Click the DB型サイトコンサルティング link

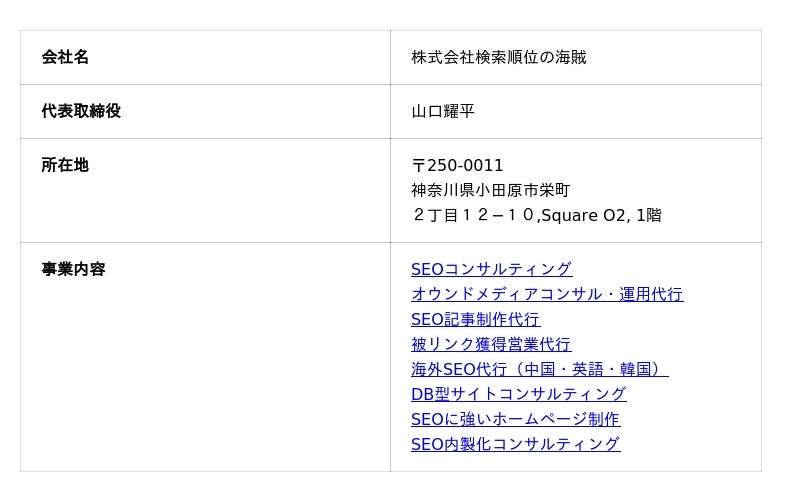point(518,394)
